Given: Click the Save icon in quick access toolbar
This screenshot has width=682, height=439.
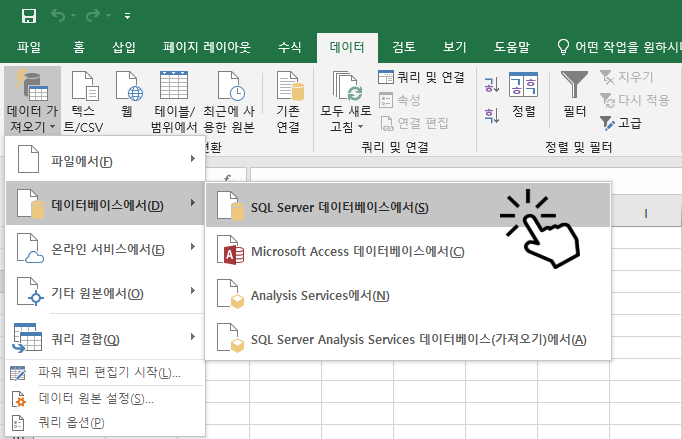Looking at the screenshot, I should (x=29, y=16).
